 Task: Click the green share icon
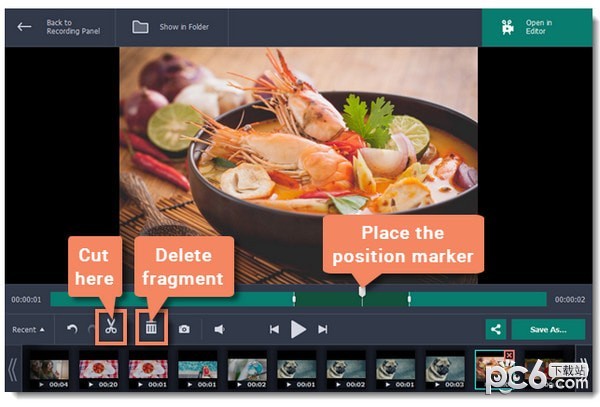495,328
